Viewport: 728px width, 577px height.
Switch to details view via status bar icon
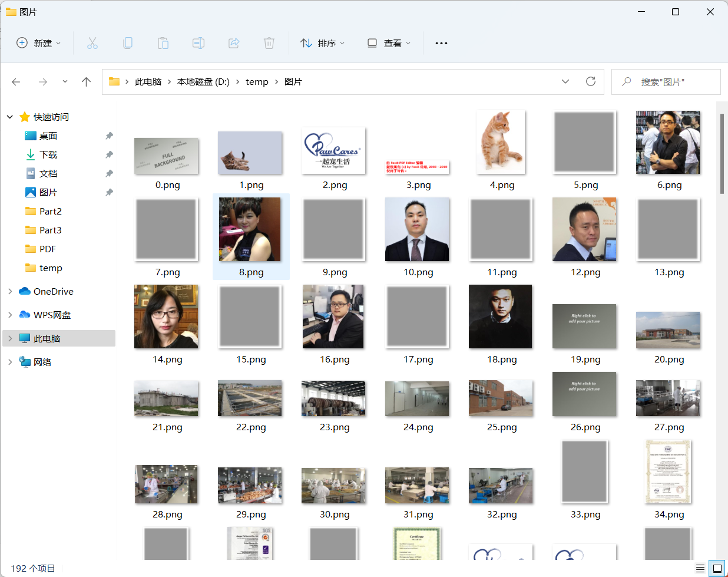(700, 568)
